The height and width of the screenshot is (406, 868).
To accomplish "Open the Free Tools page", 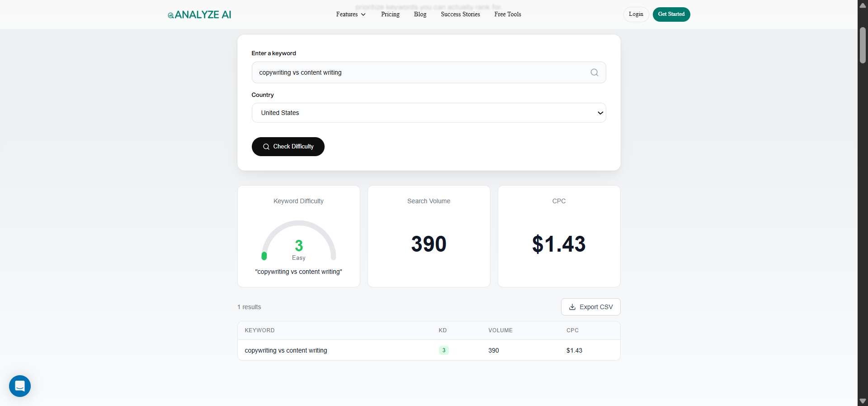I will point(508,14).
